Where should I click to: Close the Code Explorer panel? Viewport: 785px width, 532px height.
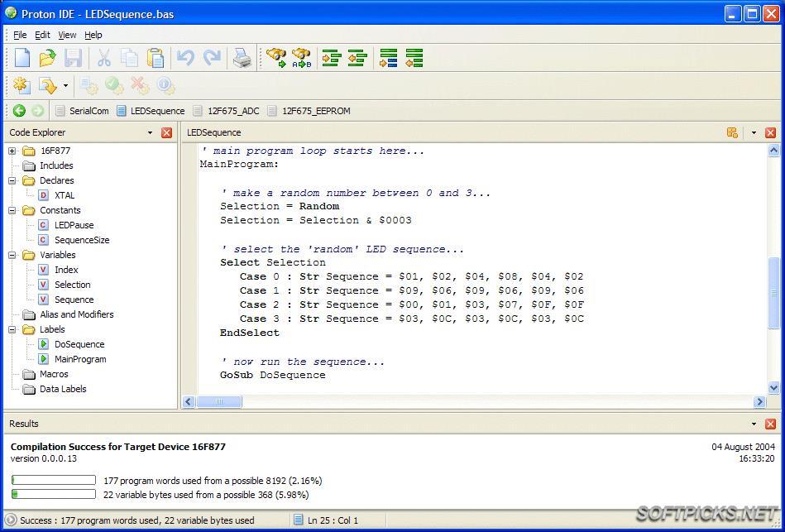(x=167, y=132)
